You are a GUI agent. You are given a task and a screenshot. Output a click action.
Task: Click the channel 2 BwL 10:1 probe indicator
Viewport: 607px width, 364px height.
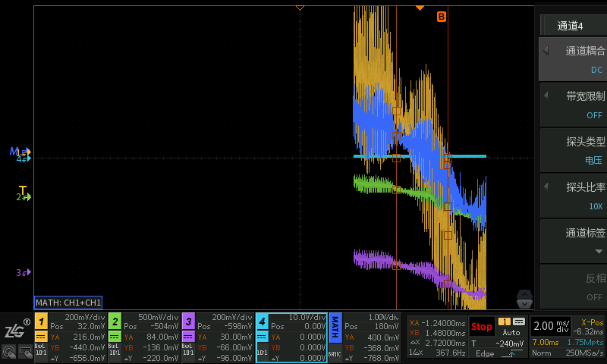pos(115,350)
